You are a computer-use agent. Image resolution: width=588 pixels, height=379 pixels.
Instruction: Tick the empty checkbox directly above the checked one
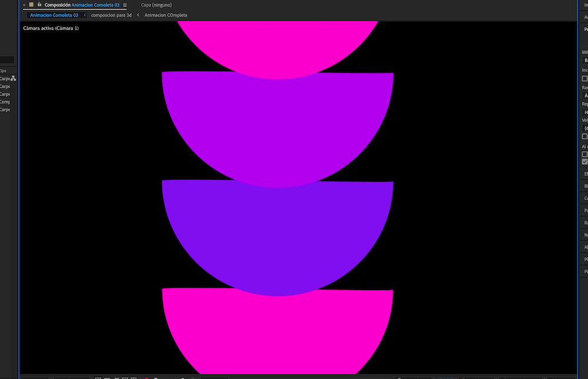tap(584, 154)
